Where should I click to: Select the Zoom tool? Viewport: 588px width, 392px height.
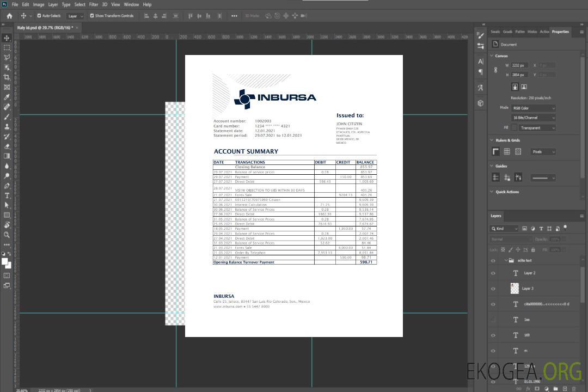pos(7,235)
